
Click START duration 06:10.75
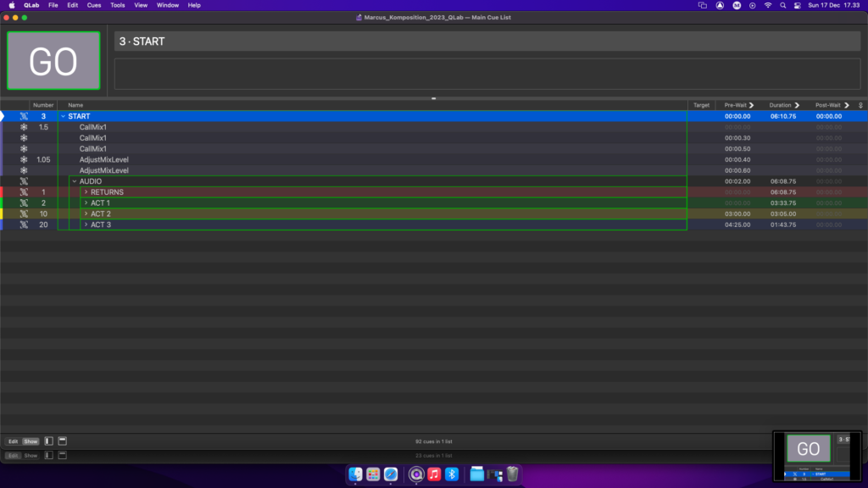pos(783,116)
